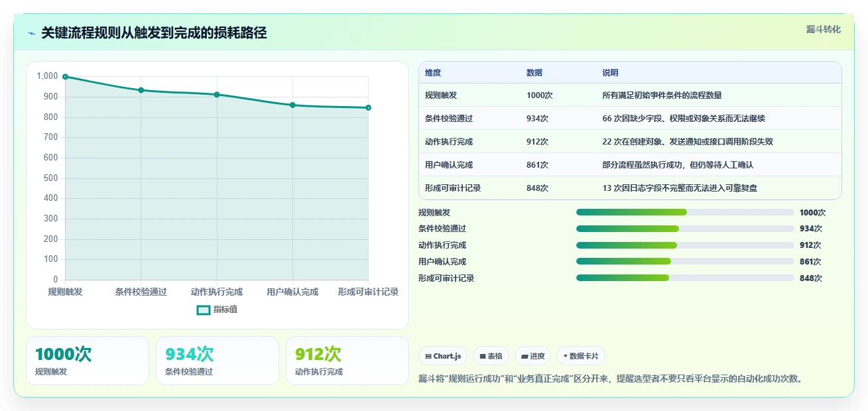Click 用户确认完成 in the table's first column
This screenshot has width=868, height=411.
click(449, 165)
